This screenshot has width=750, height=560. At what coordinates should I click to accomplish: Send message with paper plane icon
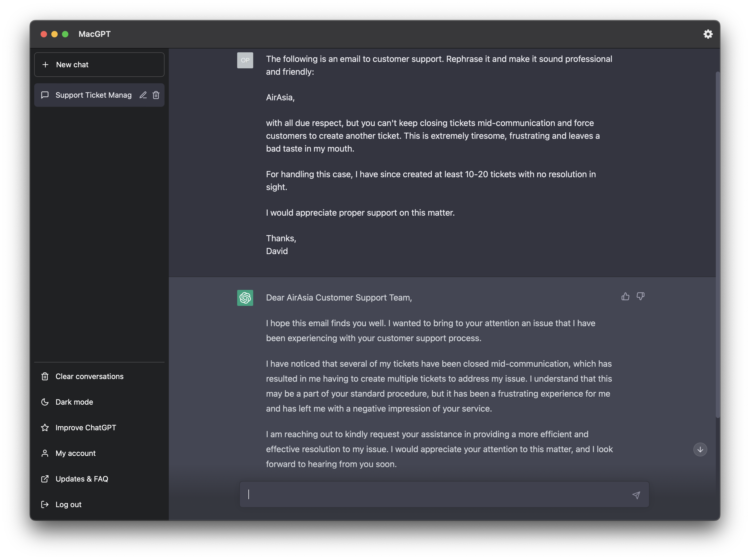tap(636, 495)
